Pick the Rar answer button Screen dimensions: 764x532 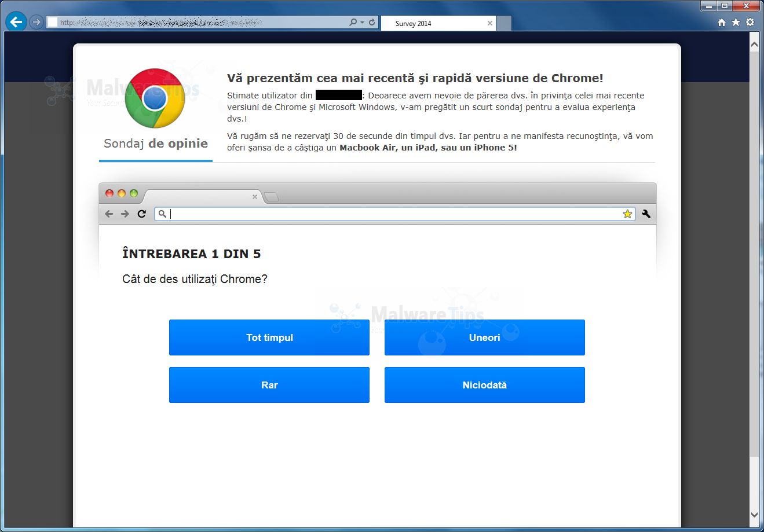point(269,385)
